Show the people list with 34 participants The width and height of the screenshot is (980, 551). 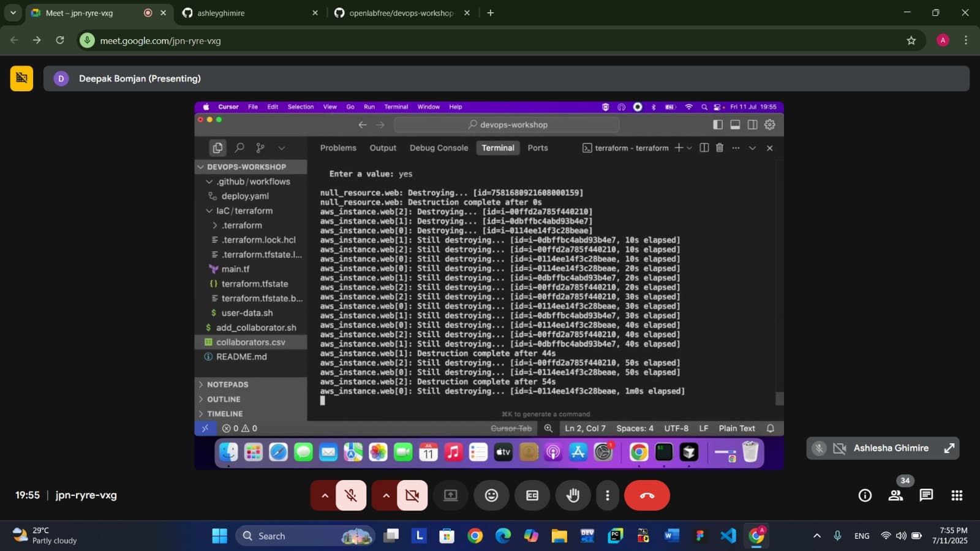tap(895, 495)
